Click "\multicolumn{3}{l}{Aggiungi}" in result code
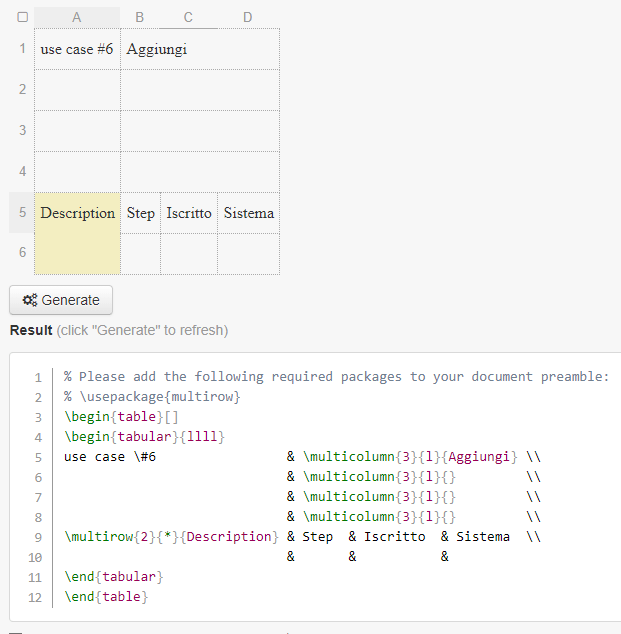The height and width of the screenshot is (634, 621). click(410, 456)
